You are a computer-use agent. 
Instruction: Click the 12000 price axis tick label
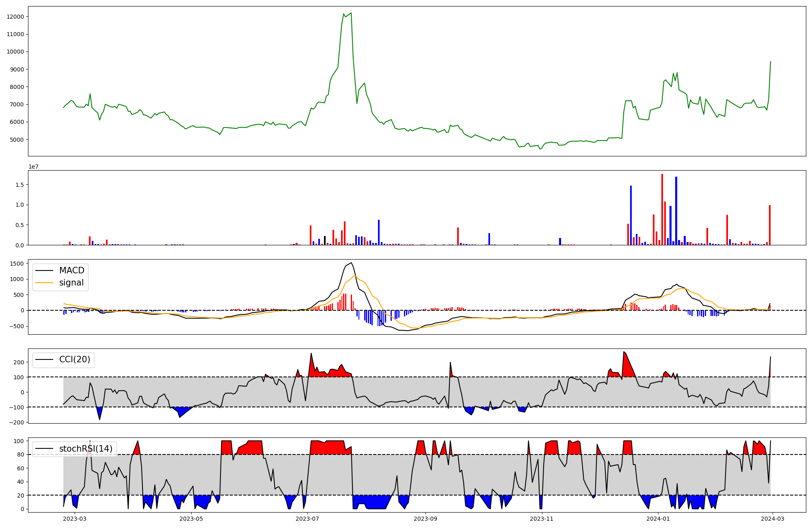pyautogui.click(x=15, y=17)
